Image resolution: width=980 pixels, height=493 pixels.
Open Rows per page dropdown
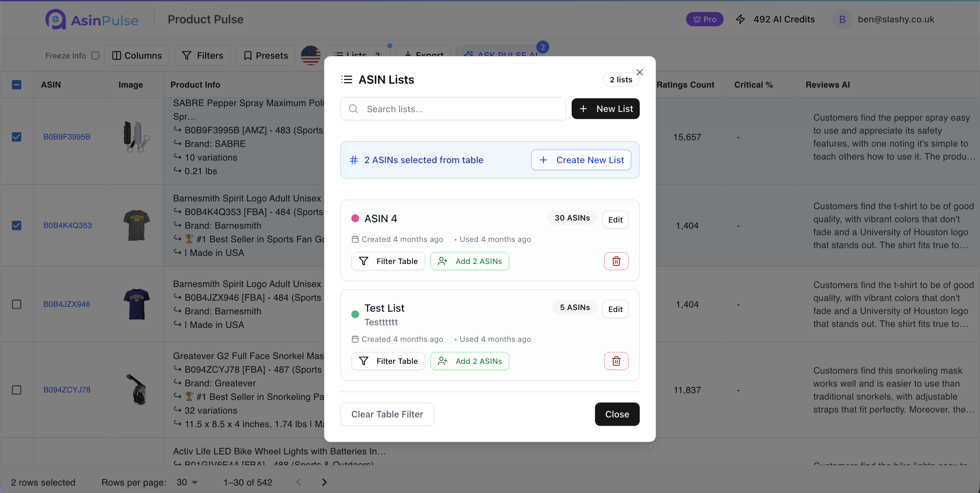click(x=187, y=482)
